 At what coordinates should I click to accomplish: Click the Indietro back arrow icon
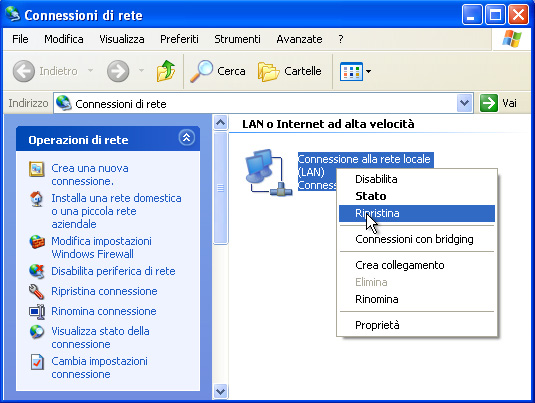click(x=24, y=71)
